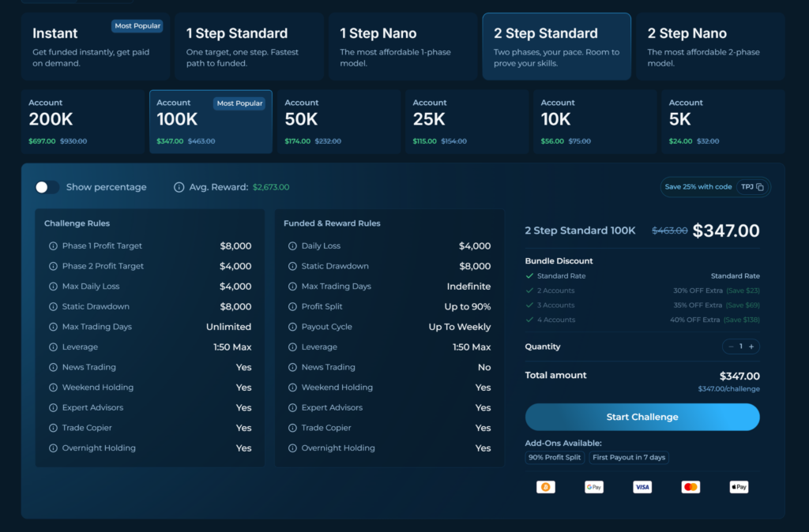Toggle the Show percentage switch

pos(47,187)
